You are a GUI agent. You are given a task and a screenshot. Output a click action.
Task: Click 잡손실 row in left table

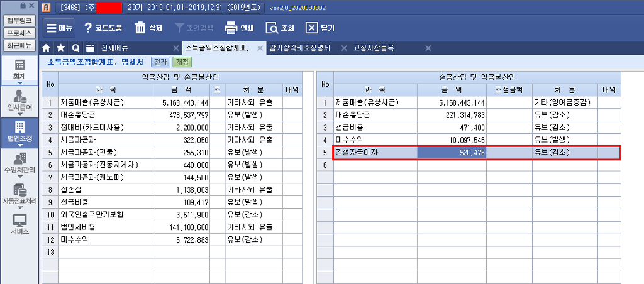point(172,190)
